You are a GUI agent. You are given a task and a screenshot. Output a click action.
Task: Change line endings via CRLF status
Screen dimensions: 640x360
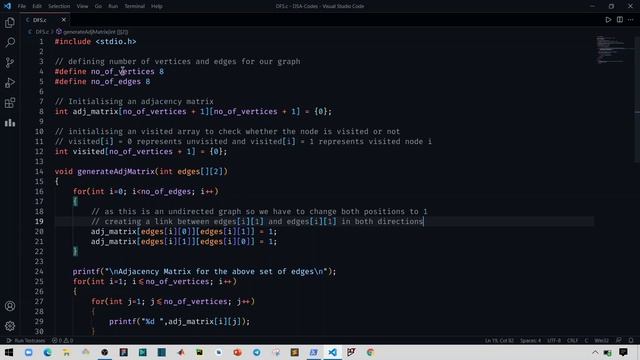click(x=572, y=340)
